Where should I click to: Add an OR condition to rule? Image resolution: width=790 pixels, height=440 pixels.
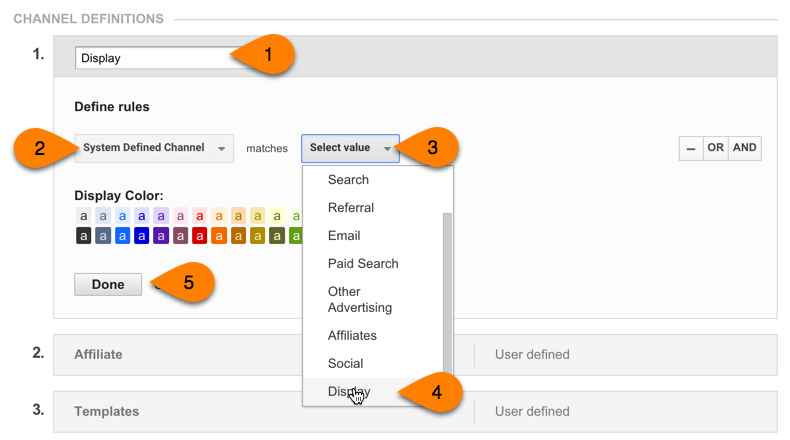point(715,148)
